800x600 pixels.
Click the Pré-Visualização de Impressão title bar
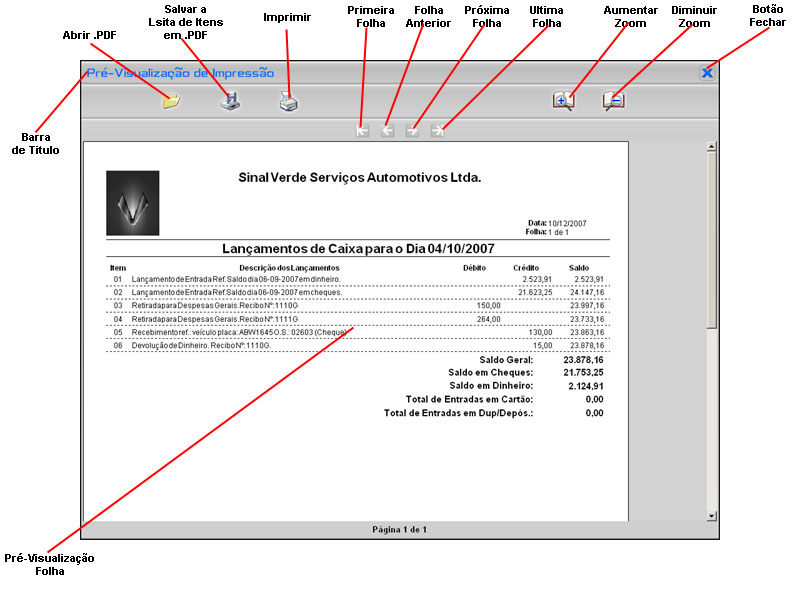pyautogui.click(x=180, y=73)
